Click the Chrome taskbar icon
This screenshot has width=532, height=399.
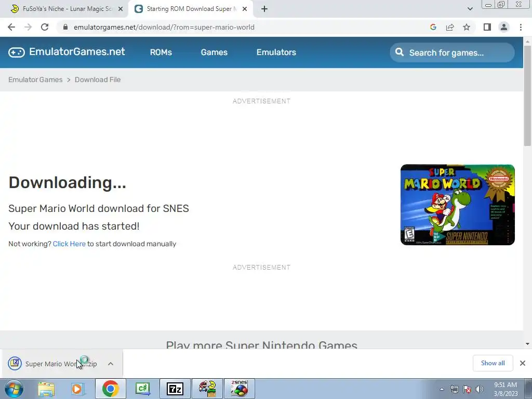[110, 389]
